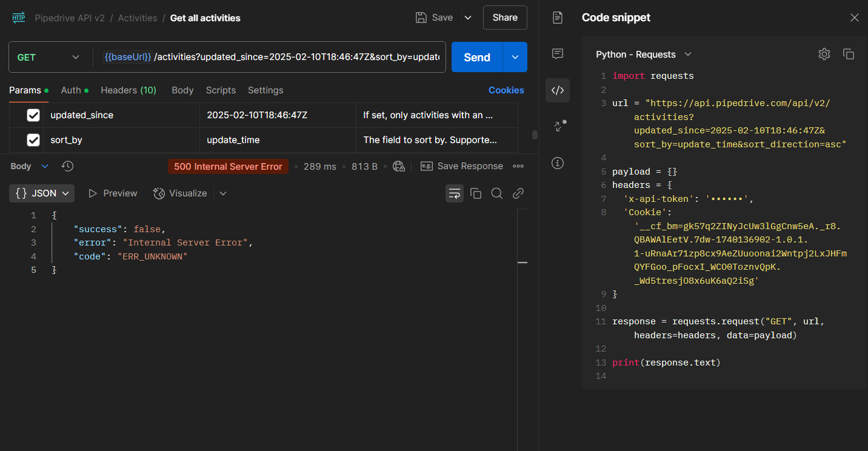Expand the Python - Requests language dropdown
This screenshot has height=451, width=868.
[x=643, y=55]
